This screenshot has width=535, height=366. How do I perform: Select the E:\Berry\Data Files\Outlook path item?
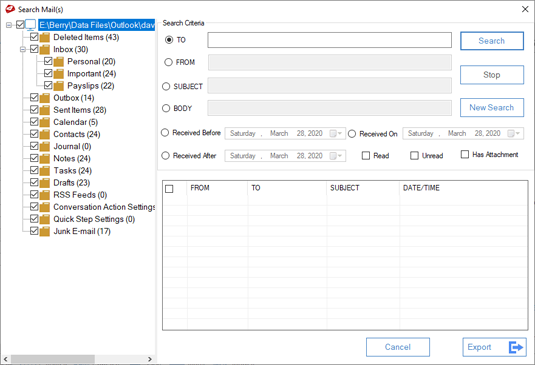click(97, 25)
